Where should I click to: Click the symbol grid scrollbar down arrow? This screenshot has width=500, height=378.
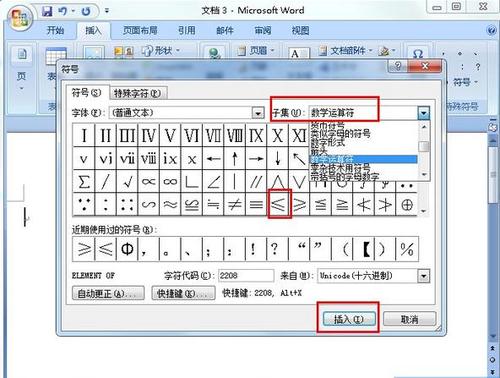click(x=423, y=211)
